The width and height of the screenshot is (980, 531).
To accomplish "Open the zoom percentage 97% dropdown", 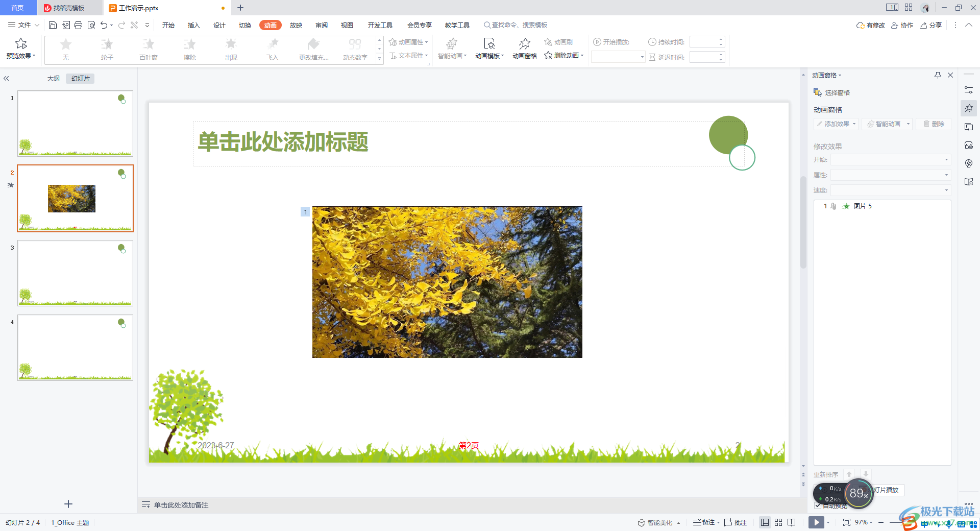I will point(864,522).
